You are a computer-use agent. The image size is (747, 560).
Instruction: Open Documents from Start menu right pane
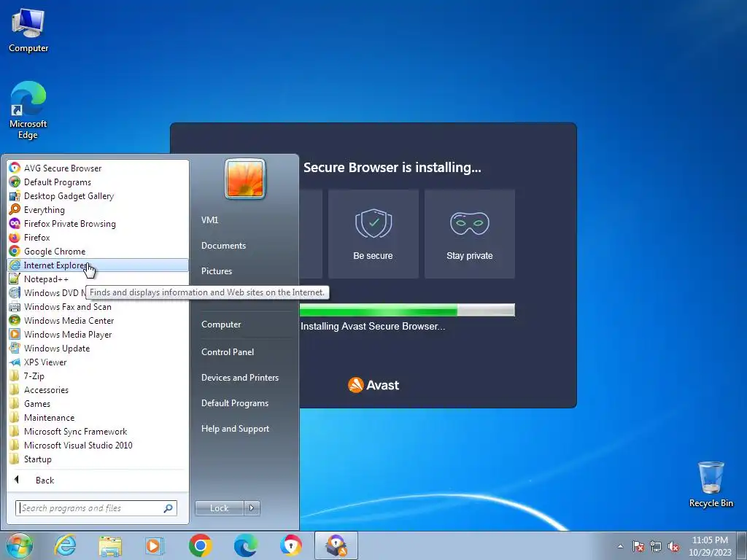tap(223, 245)
